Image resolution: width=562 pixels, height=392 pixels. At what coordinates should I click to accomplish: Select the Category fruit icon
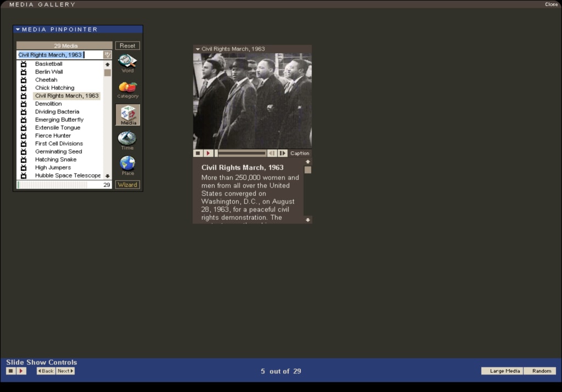[x=127, y=88]
